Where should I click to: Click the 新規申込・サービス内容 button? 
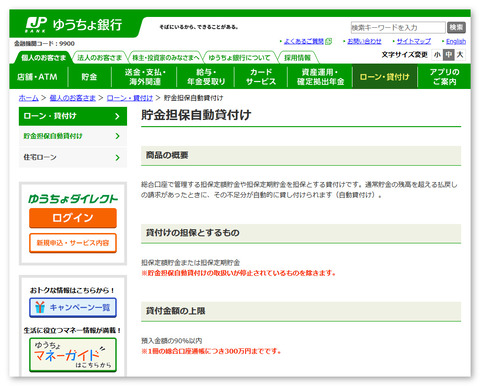[x=73, y=243]
